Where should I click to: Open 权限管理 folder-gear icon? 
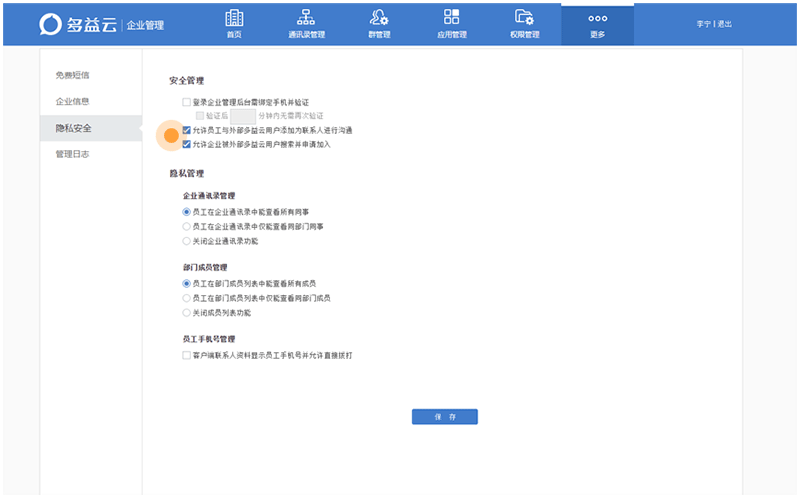point(524,18)
